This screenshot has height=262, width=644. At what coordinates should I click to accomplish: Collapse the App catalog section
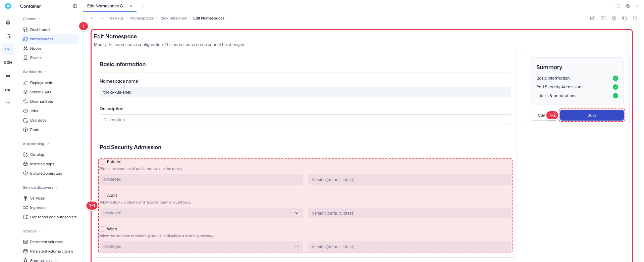coord(36,144)
